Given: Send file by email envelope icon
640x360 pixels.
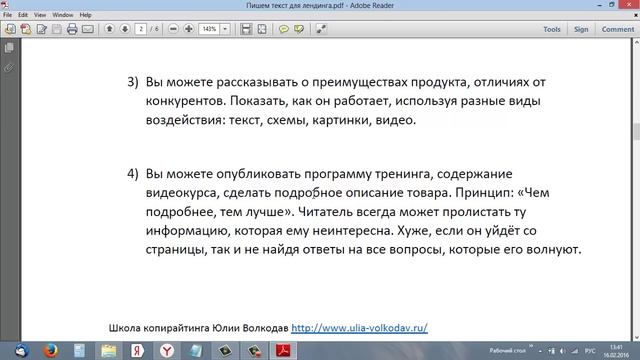Looking at the screenshot, I should 88,29.
